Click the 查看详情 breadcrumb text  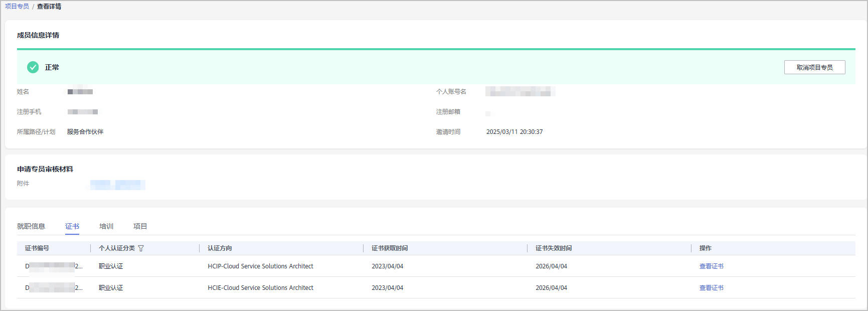pos(49,7)
